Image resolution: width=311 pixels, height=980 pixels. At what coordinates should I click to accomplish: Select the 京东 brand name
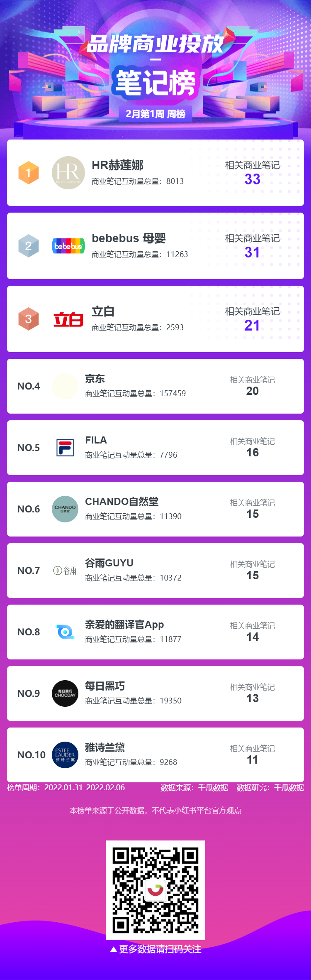coord(95,379)
